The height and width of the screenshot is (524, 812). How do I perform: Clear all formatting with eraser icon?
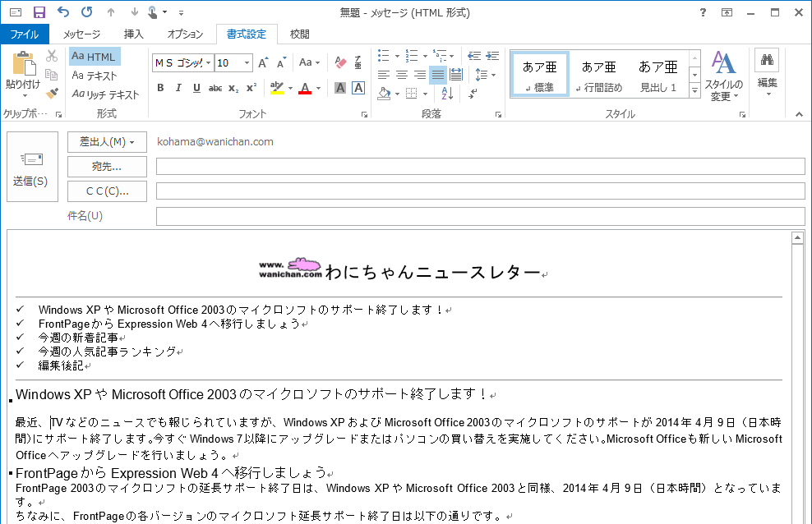pyautogui.click(x=340, y=62)
